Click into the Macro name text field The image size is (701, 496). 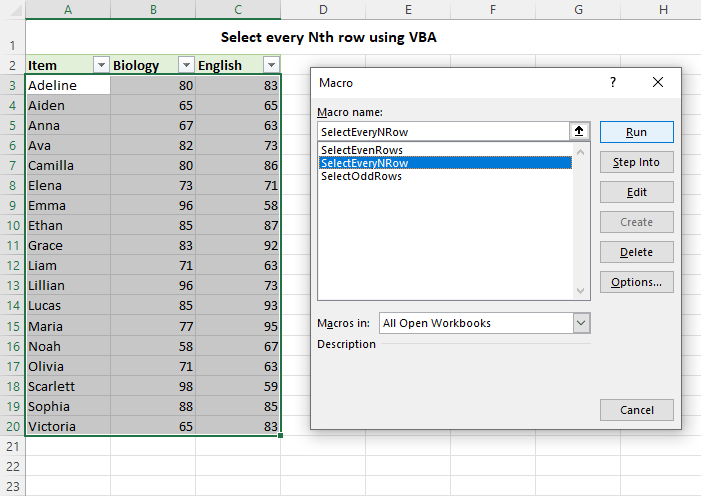tap(440, 131)
